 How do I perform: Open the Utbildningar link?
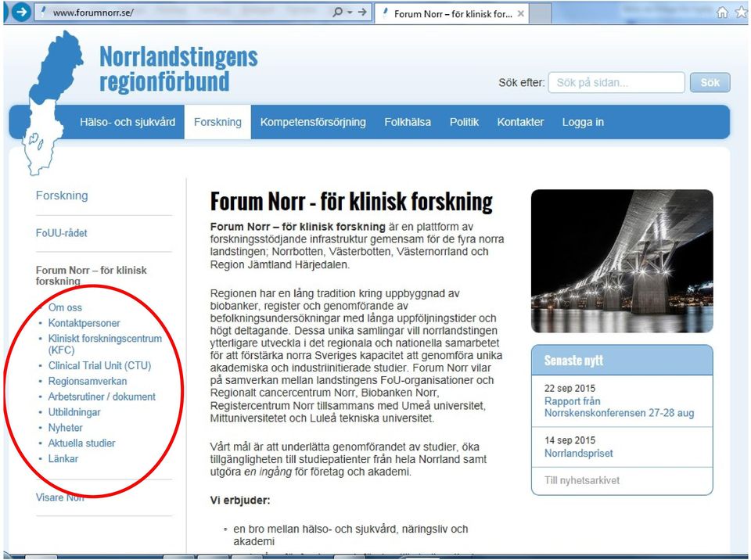(x=74, y=412)
